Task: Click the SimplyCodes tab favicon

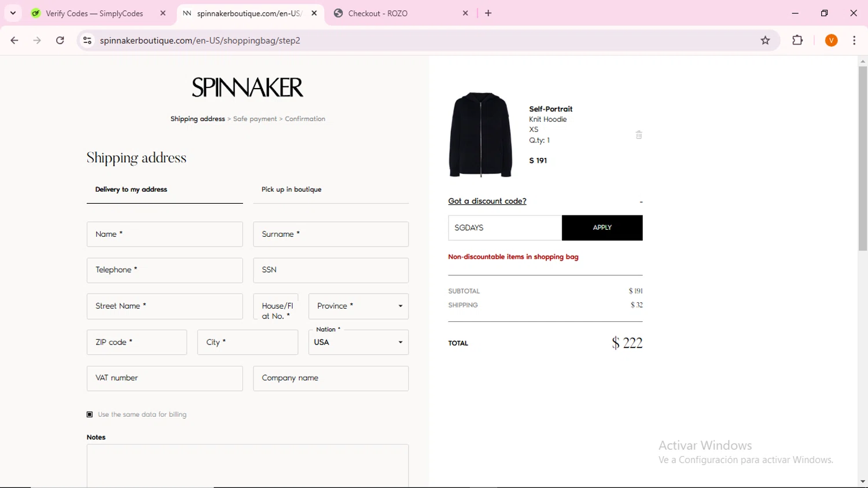Action: click(x=36, y=13)
